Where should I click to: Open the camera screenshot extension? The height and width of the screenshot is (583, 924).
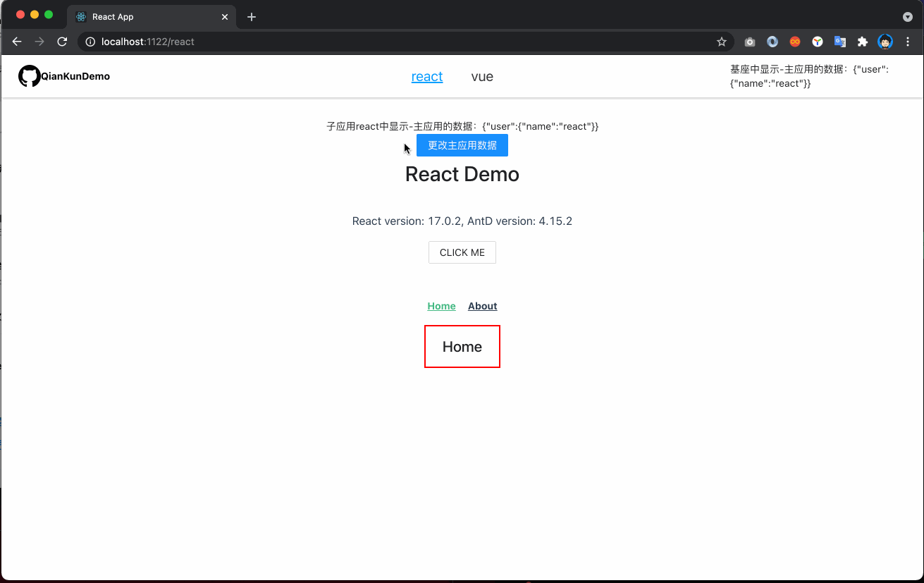pos(750,42)
